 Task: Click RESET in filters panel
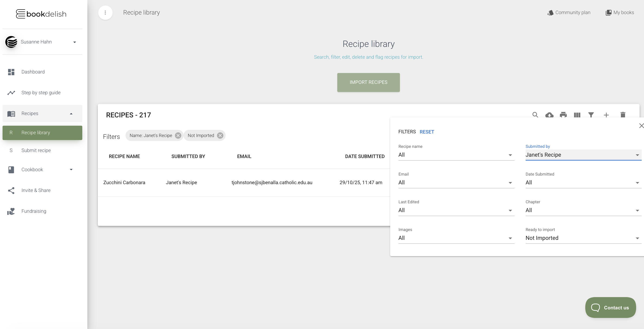coord(426,132)
